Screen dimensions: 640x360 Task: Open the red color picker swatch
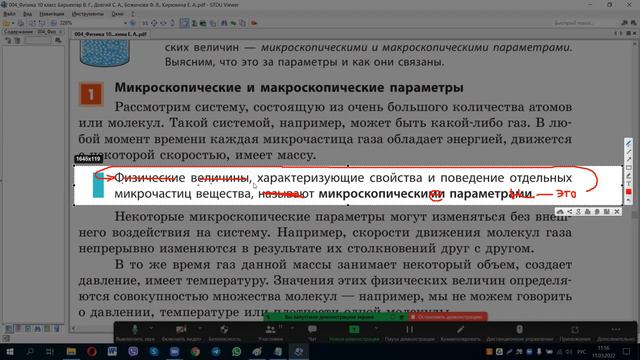(x=629, y=191)
